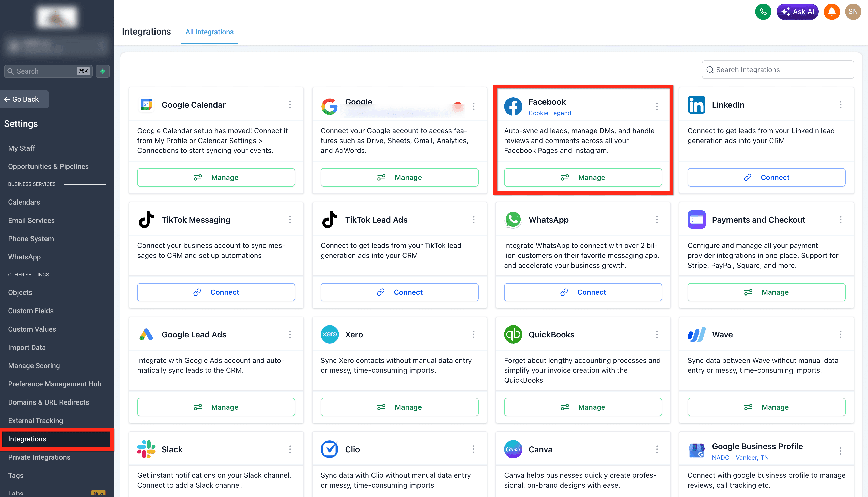868x497 pixels.
Task: Click Connect on the LinkedIn card
Action: (x=766, y=177)
